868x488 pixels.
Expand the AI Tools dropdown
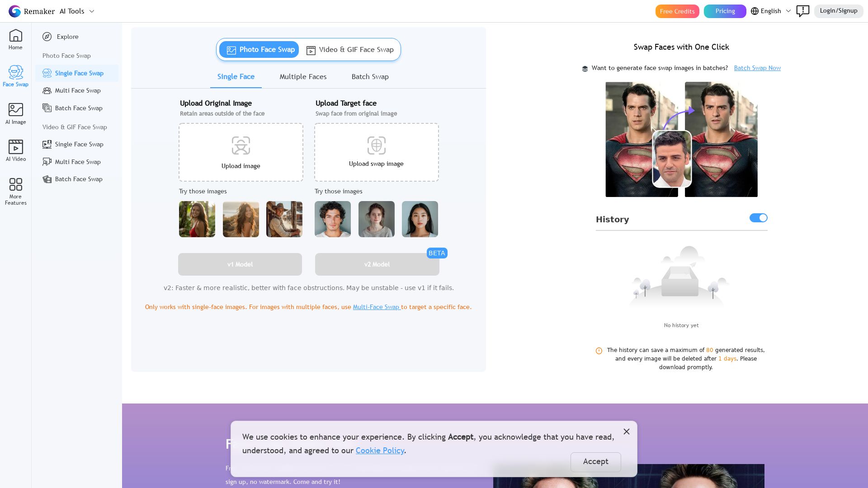click(x=77, y=11)
